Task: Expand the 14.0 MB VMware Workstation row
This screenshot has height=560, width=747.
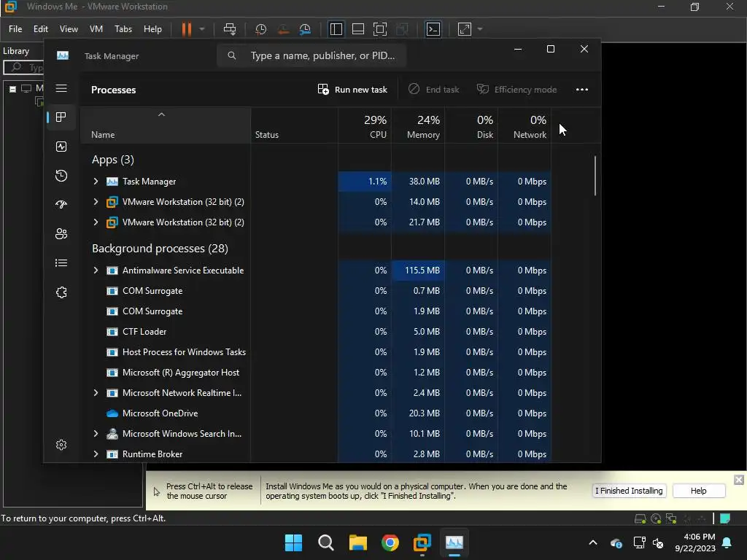Action: 96,202
